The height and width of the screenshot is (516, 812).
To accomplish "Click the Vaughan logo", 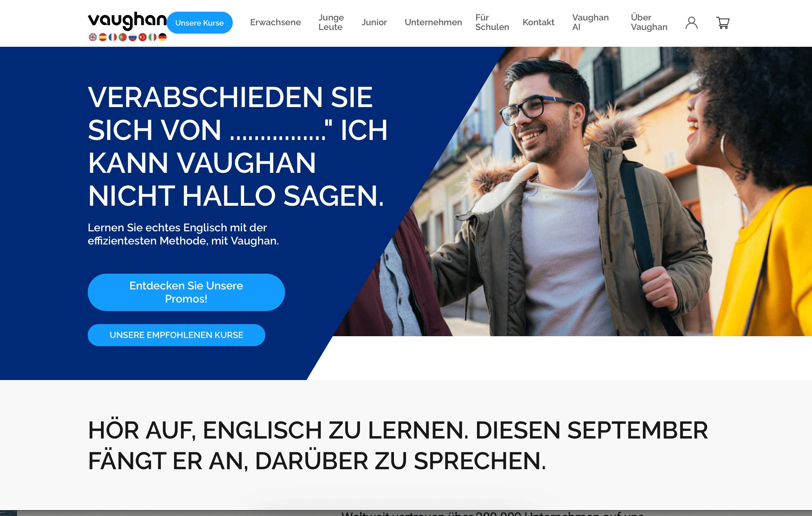I will [x=127, y=20].
